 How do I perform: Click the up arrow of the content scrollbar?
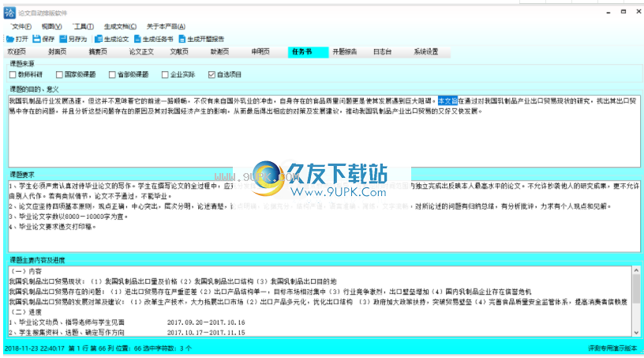pyautogui.click(x=636, y=270)
